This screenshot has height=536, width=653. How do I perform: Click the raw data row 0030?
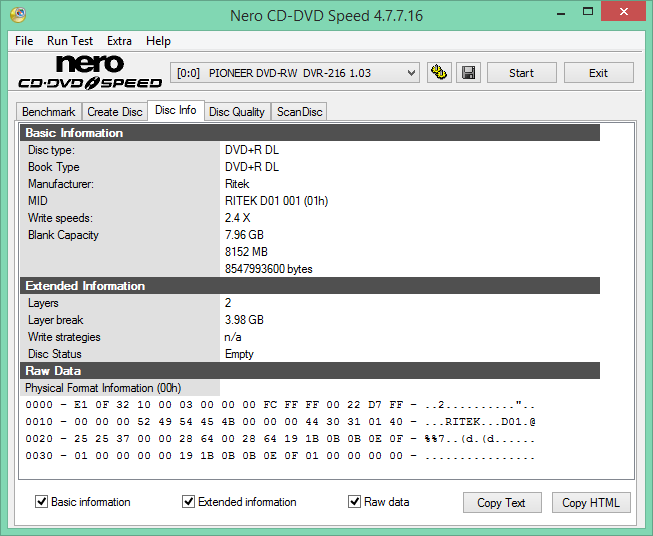coord(280,456)
